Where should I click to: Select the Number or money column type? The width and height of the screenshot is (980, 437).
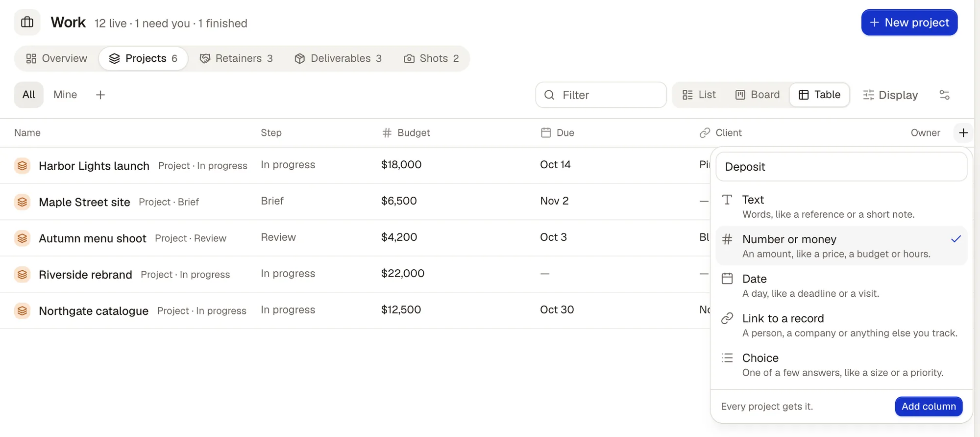pyautogui.click(x=841, y=246)
